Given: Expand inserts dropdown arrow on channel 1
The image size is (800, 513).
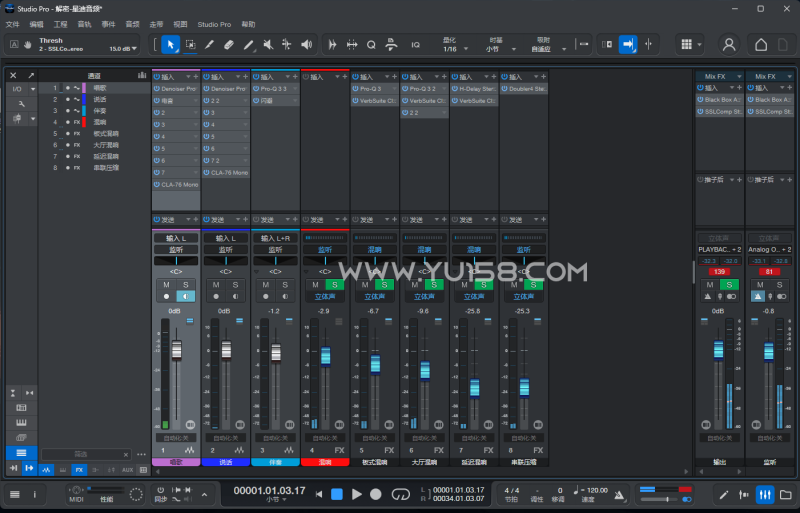Looking at the screenshot, I should pyautogui.click(x=188, y=77).
